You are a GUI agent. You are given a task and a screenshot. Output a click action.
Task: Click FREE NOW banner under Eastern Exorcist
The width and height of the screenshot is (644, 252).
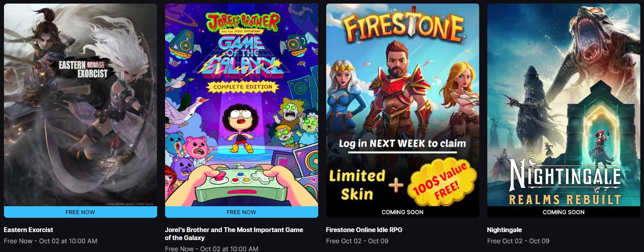(x=80, y=212)
